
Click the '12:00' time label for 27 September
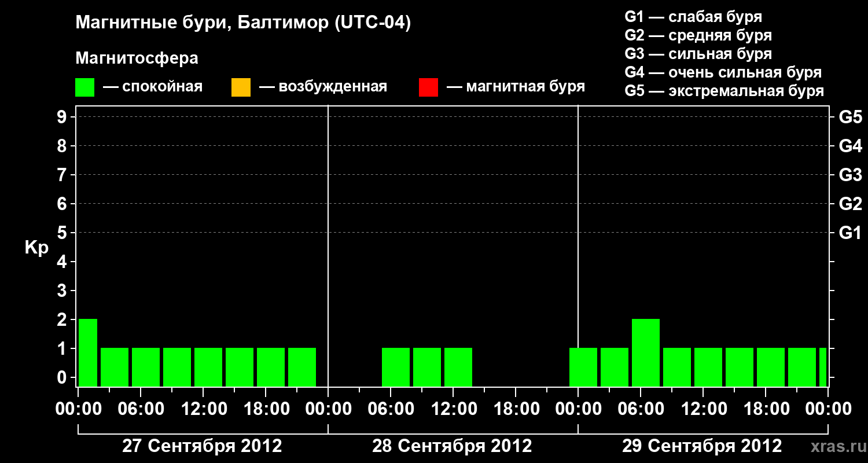tap(203, 409)
